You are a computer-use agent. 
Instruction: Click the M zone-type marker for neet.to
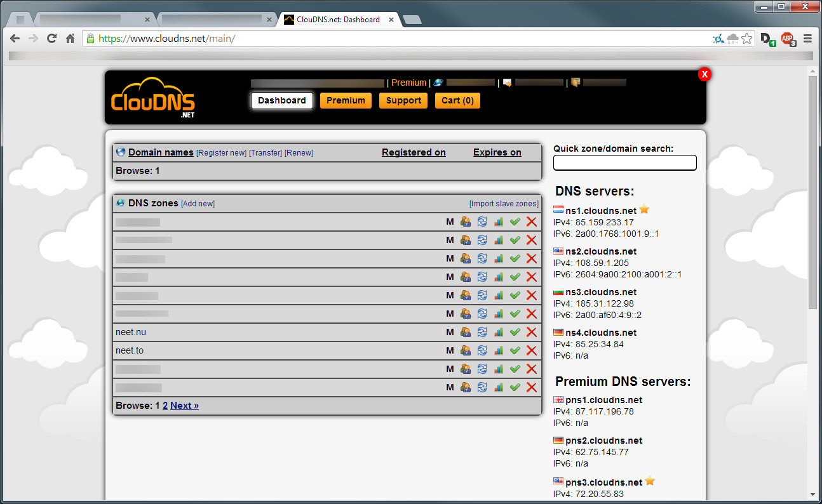(x=450, y=350)
